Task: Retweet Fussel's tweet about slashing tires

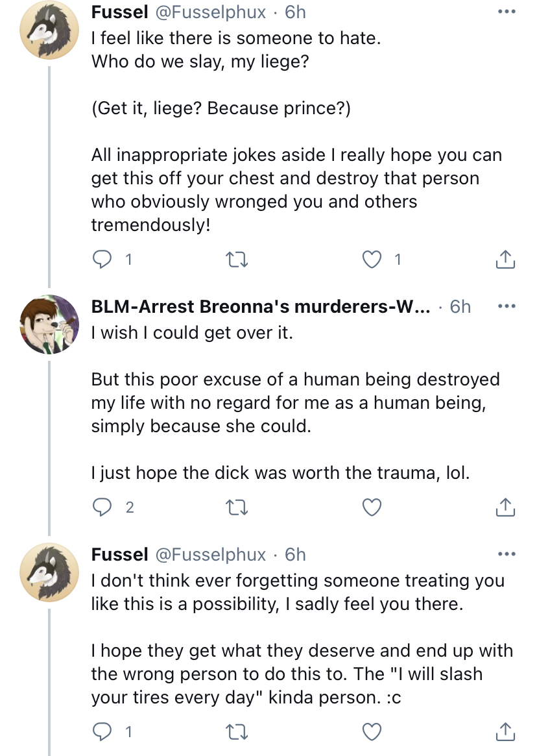Action: point(237,732)
